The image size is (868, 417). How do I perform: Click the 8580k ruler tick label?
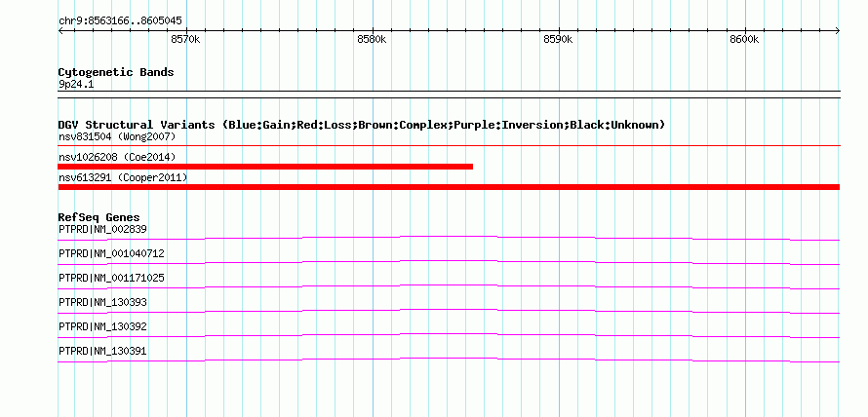click(x=372, y=40)
